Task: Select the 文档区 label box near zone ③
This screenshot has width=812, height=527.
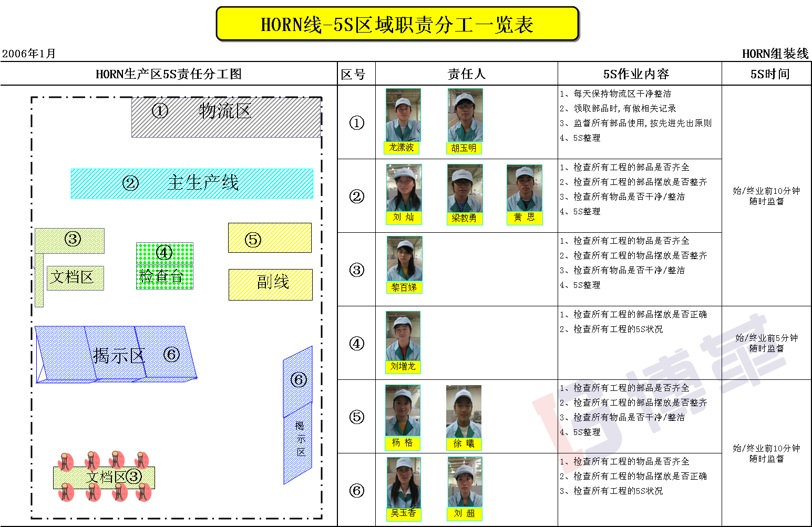Action: pos(75,278)
